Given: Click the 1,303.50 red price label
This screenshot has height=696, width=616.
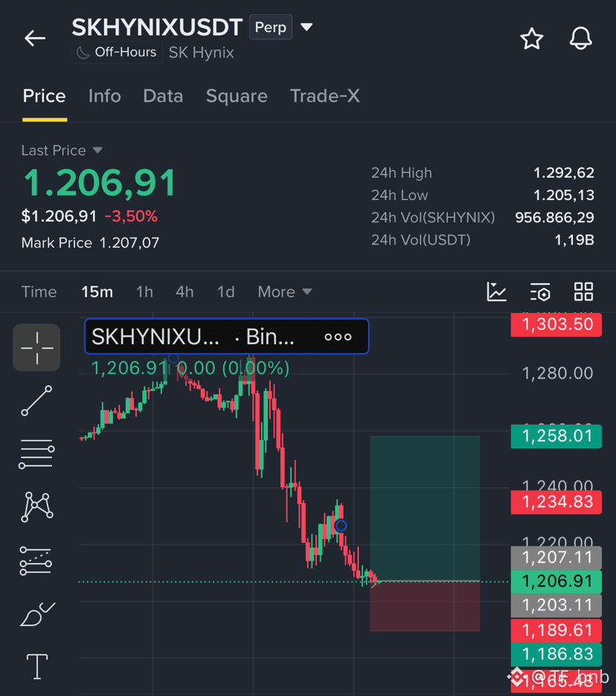Looking at the screenshot, I should pyautogui.click(x=556, y=324).
